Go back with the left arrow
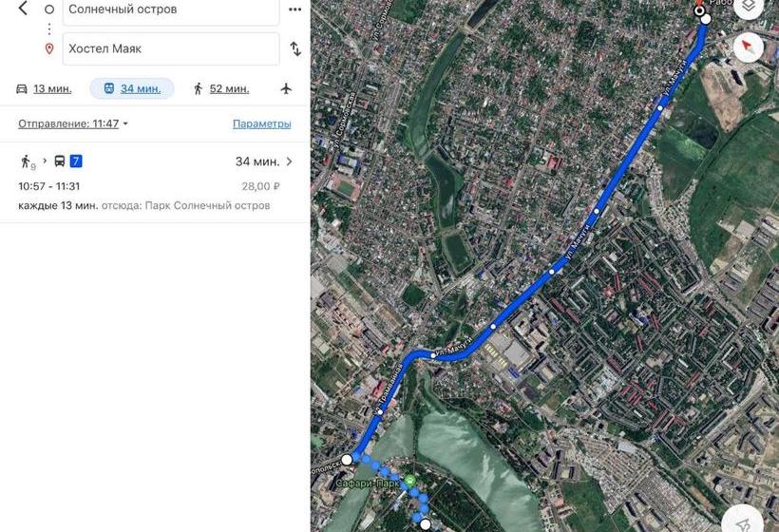 pyautogui.click(x=23, y=8)
